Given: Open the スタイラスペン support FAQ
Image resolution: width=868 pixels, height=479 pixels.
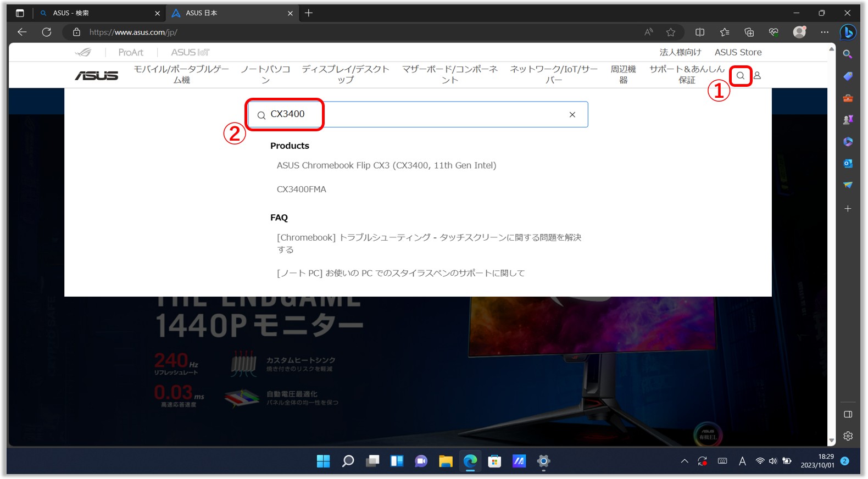Looking at the screenshot, I should 400,273.
